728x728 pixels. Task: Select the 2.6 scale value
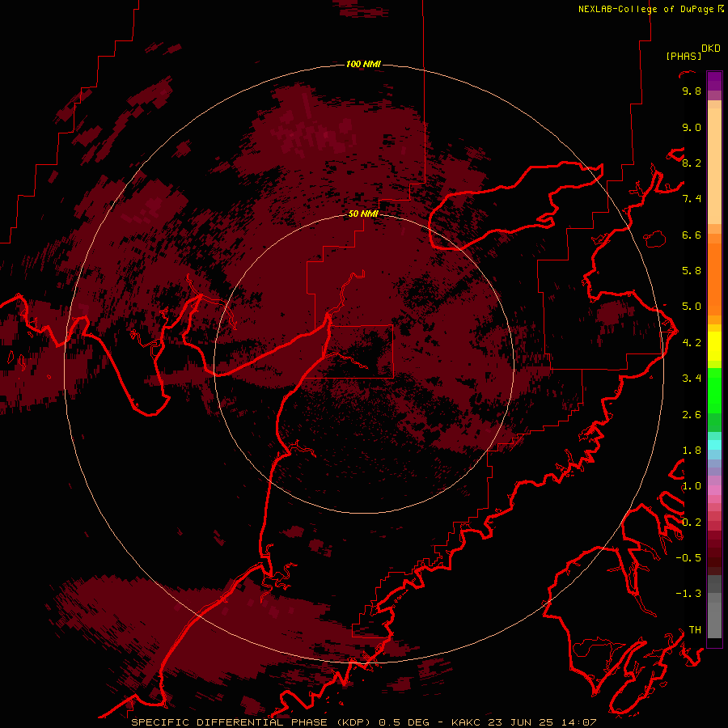(x=692, y=415)
